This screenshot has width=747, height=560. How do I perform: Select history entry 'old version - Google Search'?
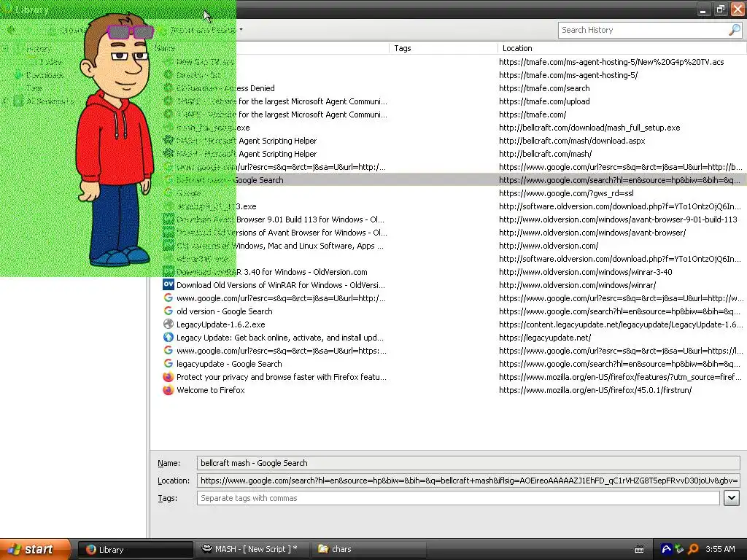coord(225,311)
